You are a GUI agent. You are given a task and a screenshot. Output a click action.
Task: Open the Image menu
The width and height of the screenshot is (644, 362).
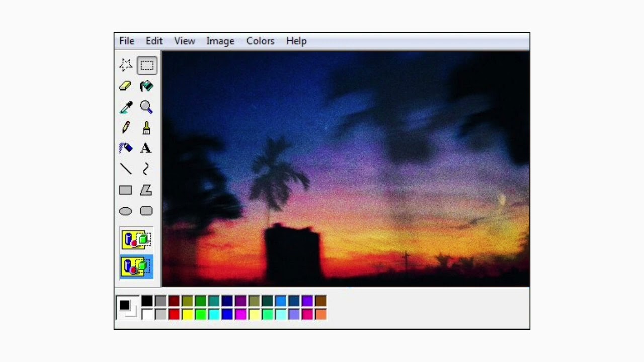(220, 41)
